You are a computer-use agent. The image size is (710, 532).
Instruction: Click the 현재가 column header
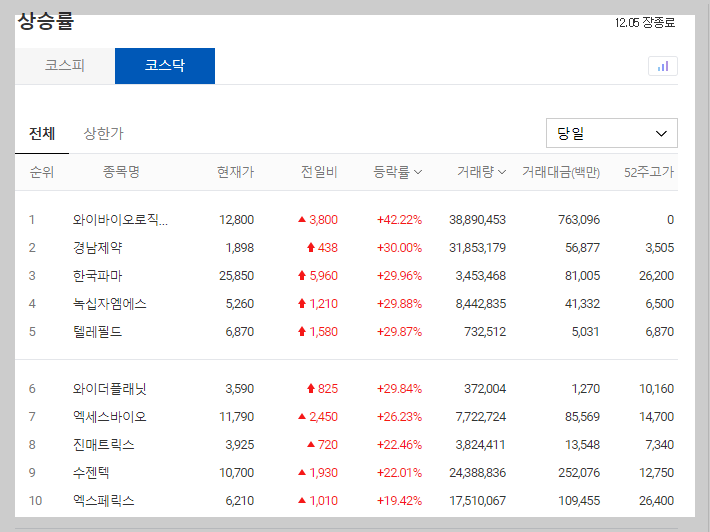235,172
